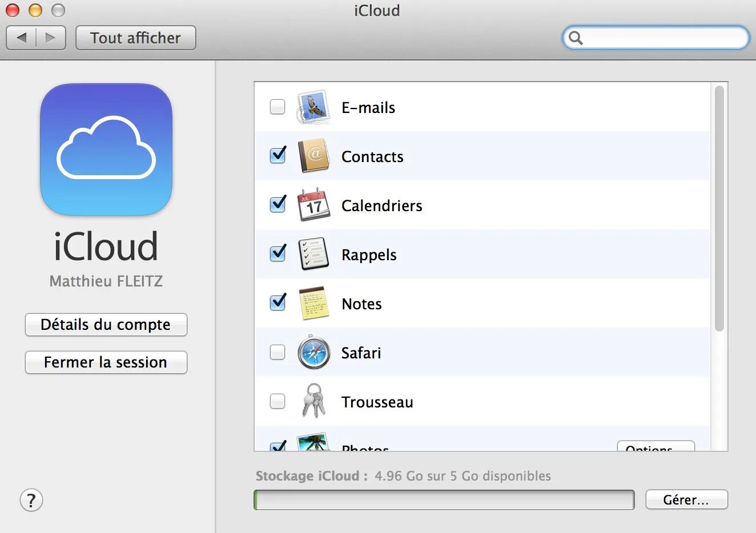This screenshot has height=533, width=756.
Task: Turn on the Trousseau checkbox
Action: 278,401
